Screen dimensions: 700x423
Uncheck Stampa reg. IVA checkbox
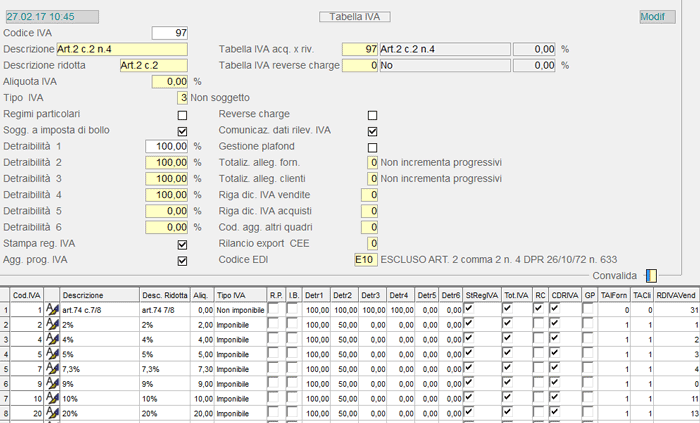tap(182, 244)
